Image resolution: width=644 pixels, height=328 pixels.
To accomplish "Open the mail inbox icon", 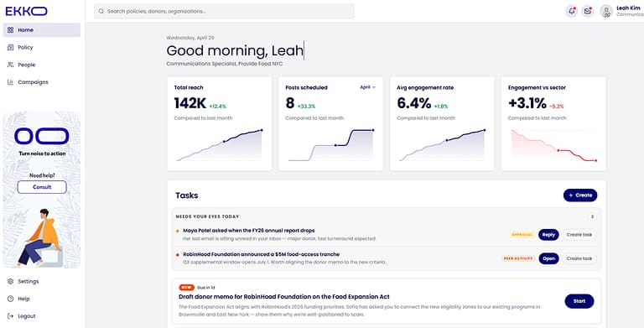I will (x=588, y=12).
